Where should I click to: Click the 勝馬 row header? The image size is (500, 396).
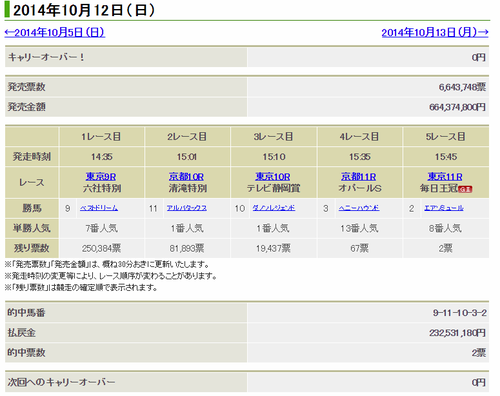[x=32, y=208]
